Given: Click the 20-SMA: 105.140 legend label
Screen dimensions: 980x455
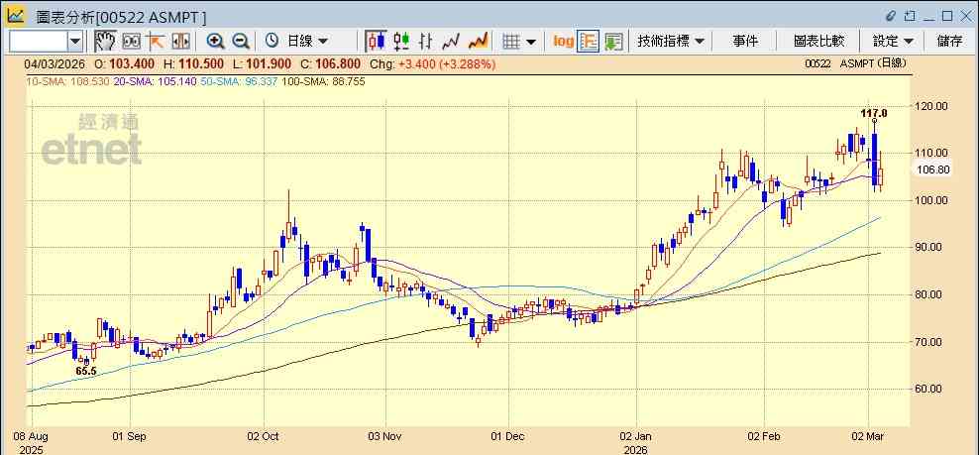Looking at the screenshot, I should pos(155,81).
